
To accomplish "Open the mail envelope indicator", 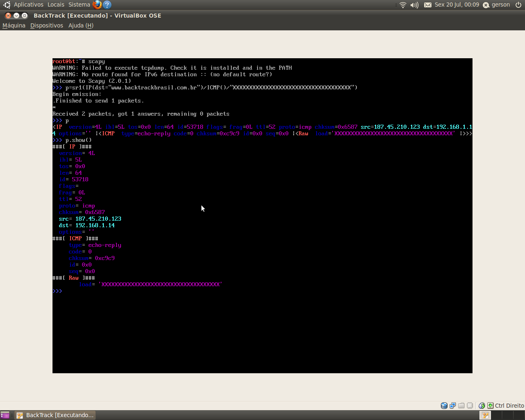I will (427, 5).
